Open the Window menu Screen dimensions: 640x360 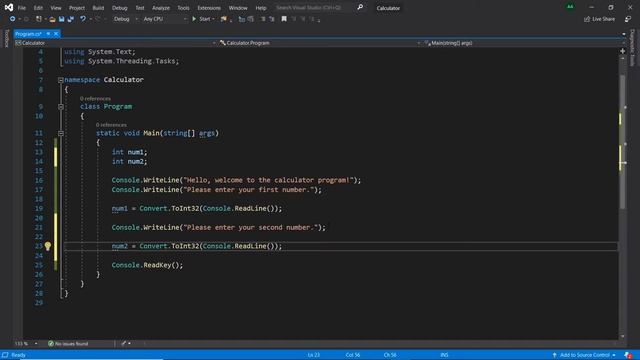[238, 8]
